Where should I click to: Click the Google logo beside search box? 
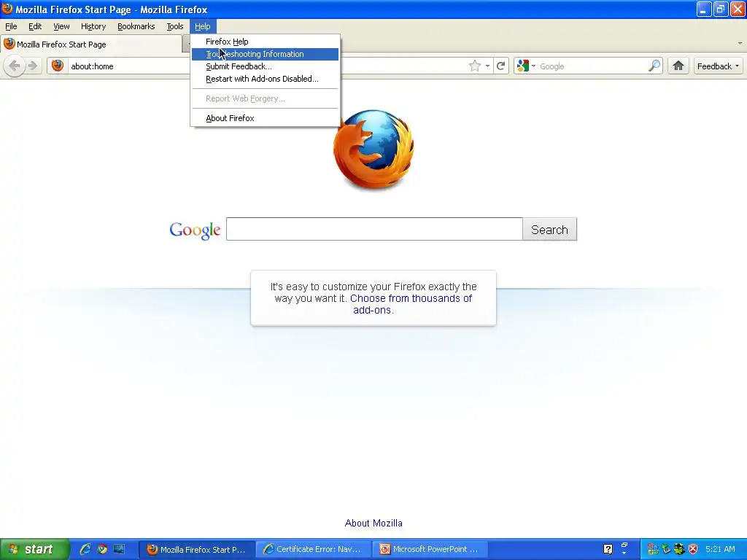tap(195, 230)
